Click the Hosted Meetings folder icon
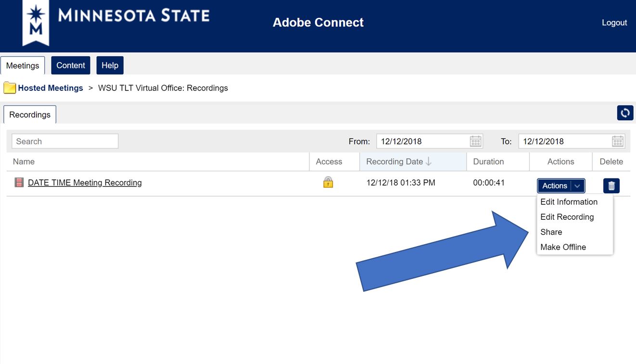Image resolution: width=636 pixels, height=364 pixels. tap(10, 88)
